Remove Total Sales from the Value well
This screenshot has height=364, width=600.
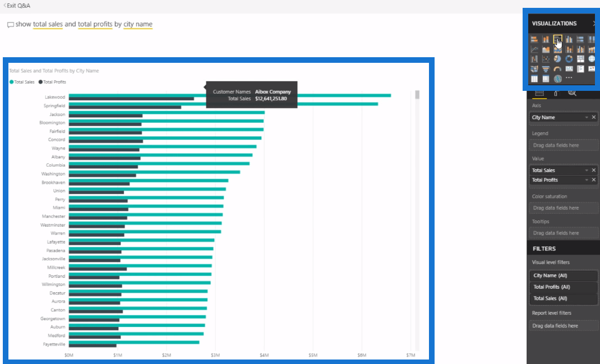(x=593, y=170)
